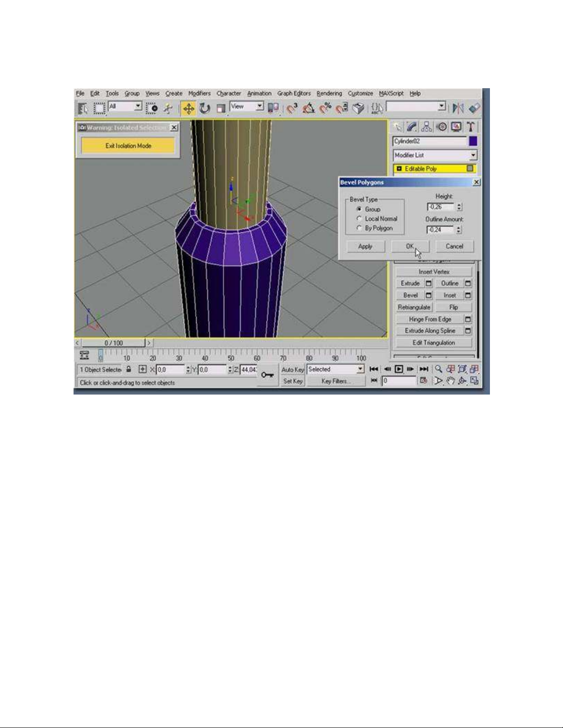Open the Utilities hammer panel
The width and height of the screenshot is (563, 728).
pos(471,127)
